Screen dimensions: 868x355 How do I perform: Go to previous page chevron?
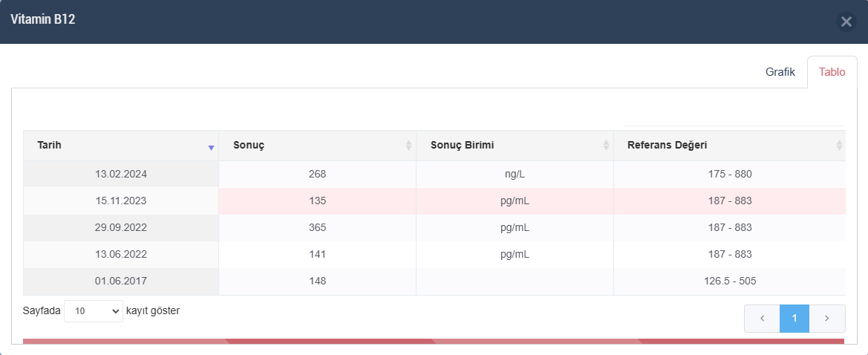pyautogui.click(x=762, y=319)
